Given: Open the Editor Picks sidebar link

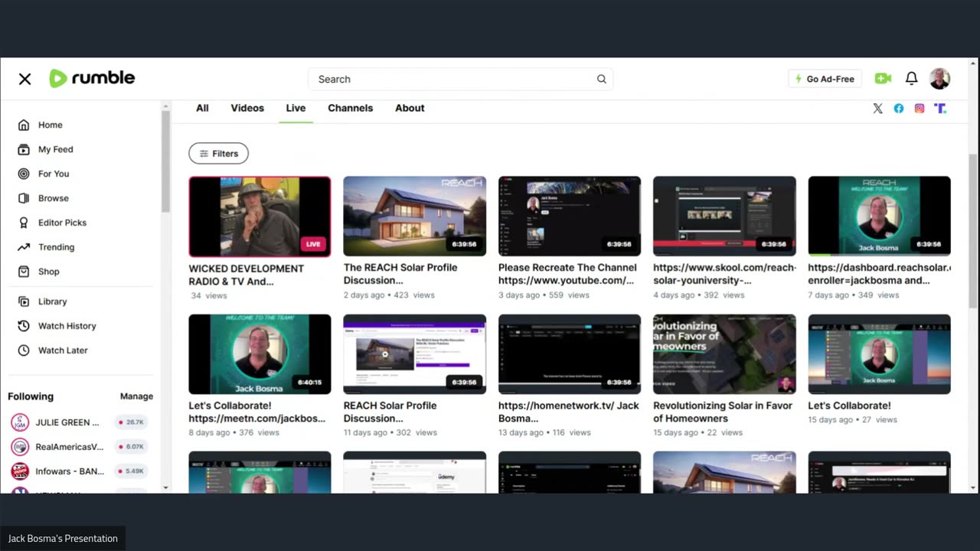Looking at the screenshot, I should [62, 223].
